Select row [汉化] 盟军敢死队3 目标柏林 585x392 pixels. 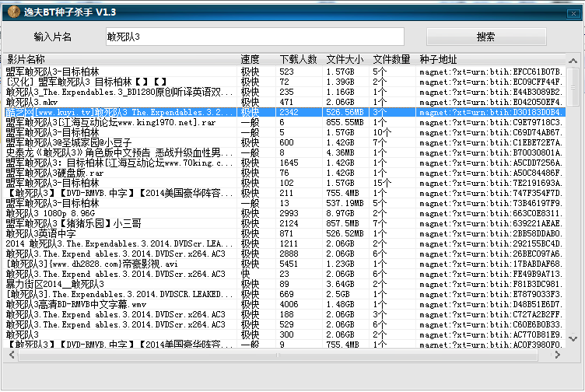[284, 82]
